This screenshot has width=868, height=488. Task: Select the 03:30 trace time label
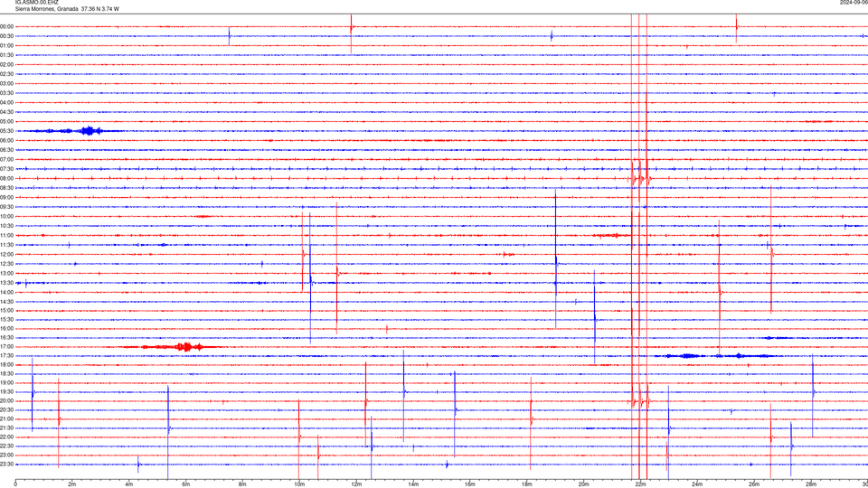click(7, 93)
